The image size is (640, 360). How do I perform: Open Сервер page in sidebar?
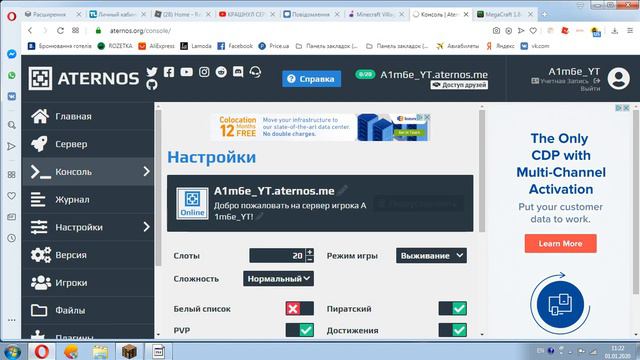(x=88, y=144)
